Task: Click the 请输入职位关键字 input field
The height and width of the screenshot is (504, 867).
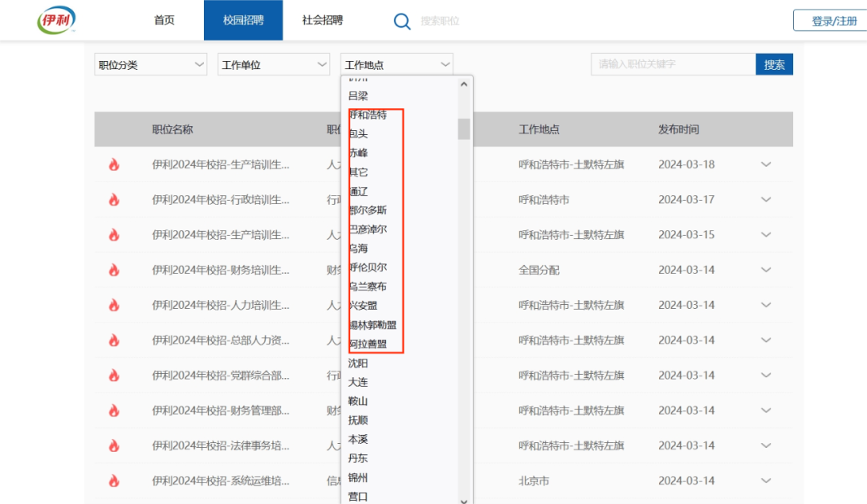Action: pyautogui.click(x=674, y=64)
